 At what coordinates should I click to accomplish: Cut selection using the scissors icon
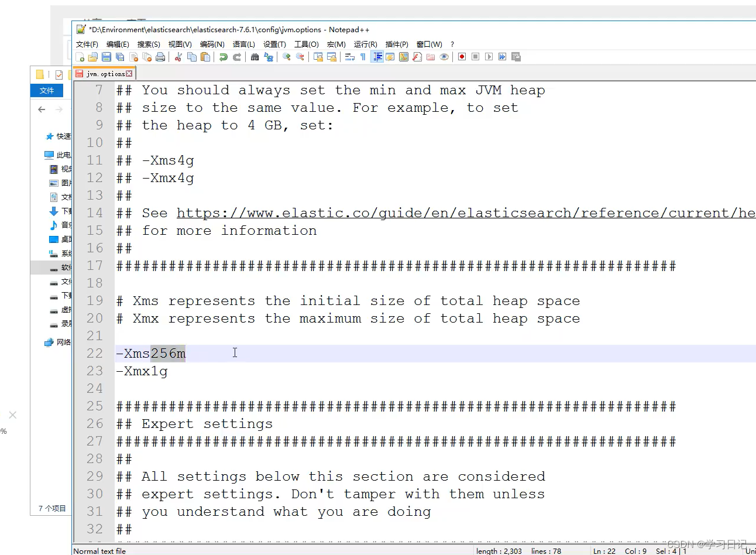178,57
